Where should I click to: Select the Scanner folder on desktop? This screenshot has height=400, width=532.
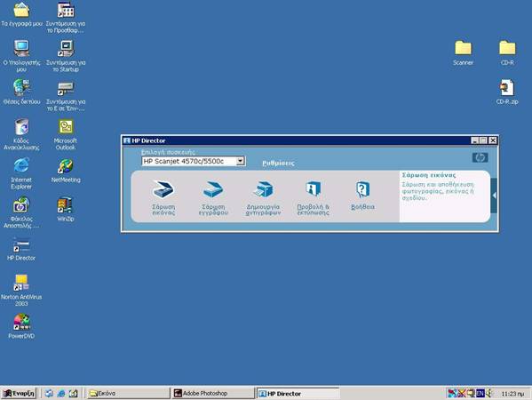[x=463, y=52]
